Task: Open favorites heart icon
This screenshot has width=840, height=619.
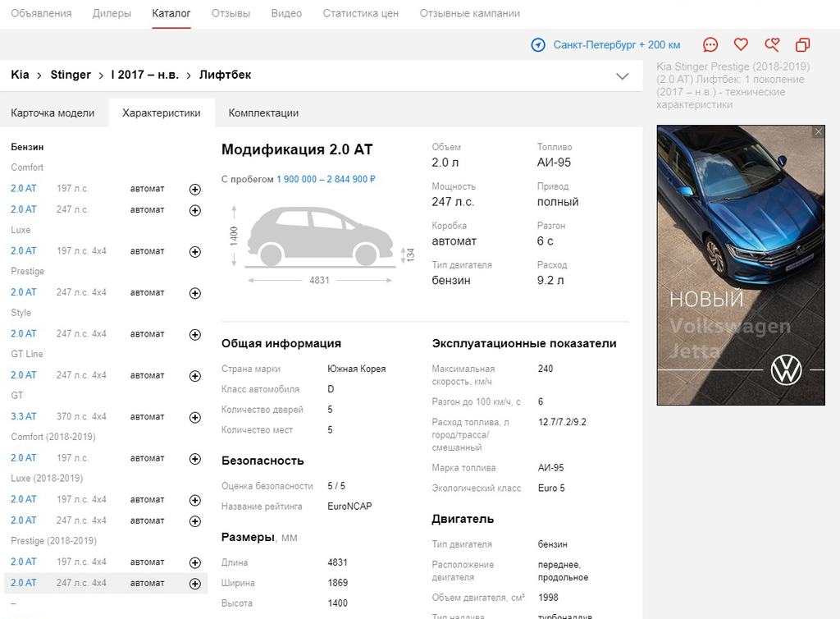Action: [x=741, y=44]
